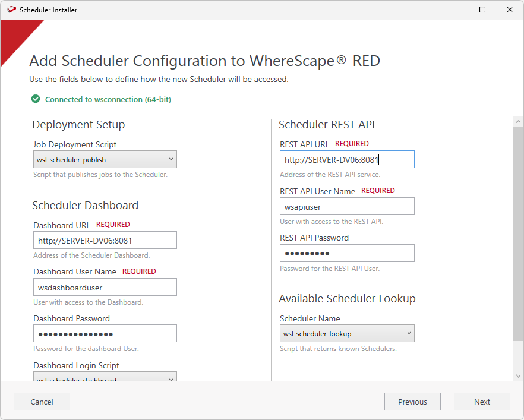The height and width of the screenshot is (420, 524).
Task: Click the Dashboard Password field
Action: pyautogui.click(x=105, y=333)
